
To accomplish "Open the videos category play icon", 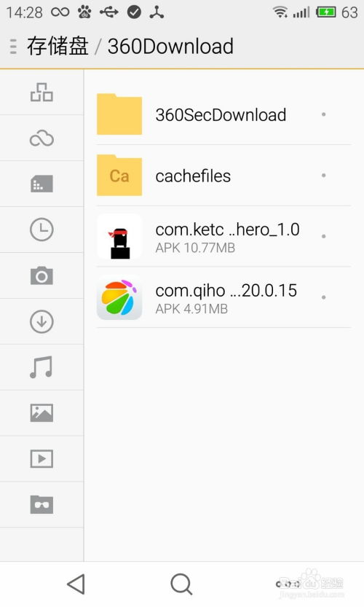I will point(41,459).
